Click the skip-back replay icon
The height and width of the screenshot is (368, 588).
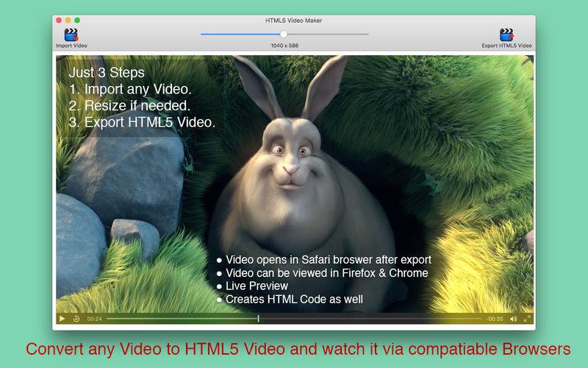(x=76, y=319)
